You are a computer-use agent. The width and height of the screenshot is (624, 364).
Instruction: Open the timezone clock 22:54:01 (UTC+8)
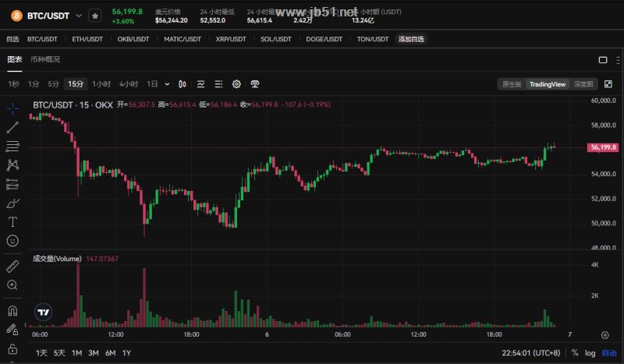coord(531,353)
